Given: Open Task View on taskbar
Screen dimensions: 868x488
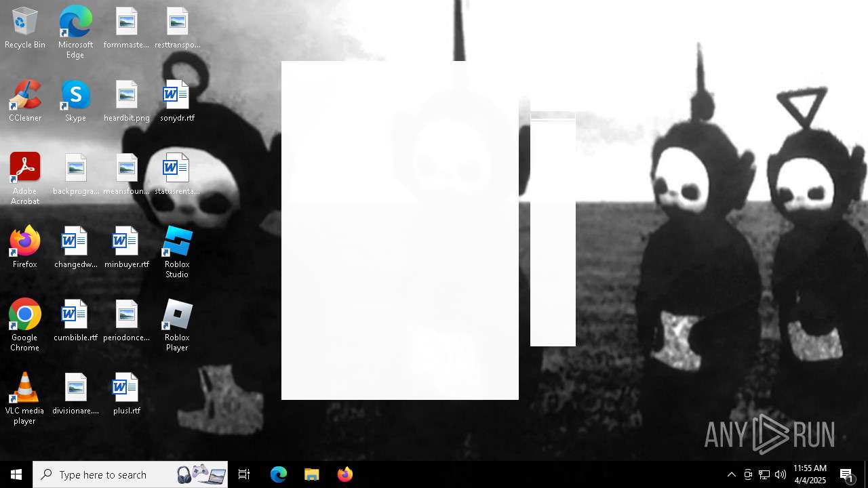Looking at the screenshot, I should 244,474.
